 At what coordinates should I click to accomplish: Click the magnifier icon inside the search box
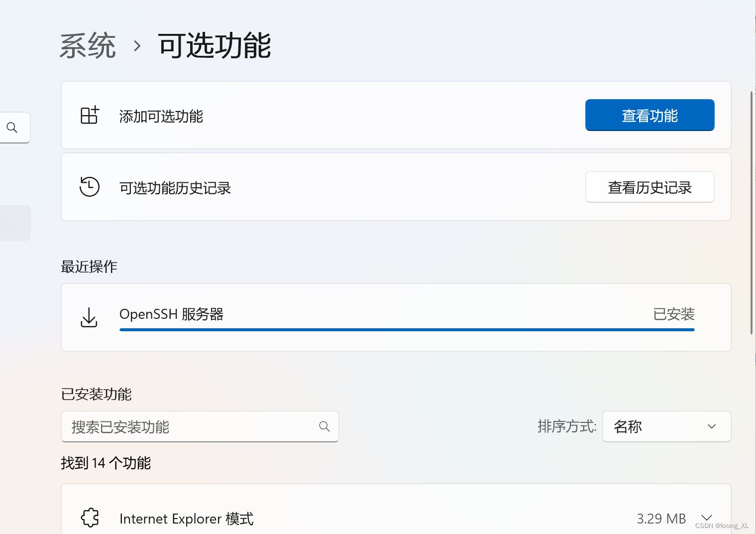(324, 426)
